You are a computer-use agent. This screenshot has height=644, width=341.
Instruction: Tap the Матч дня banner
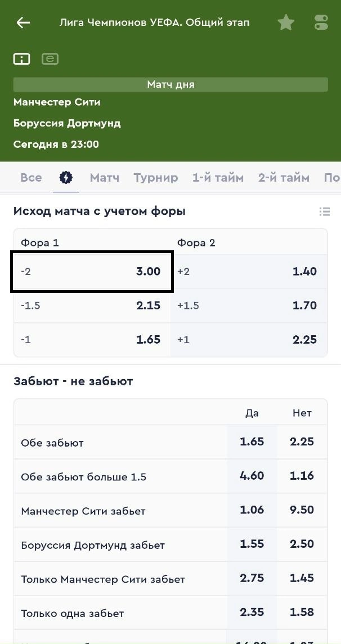(x=170, y=84)
